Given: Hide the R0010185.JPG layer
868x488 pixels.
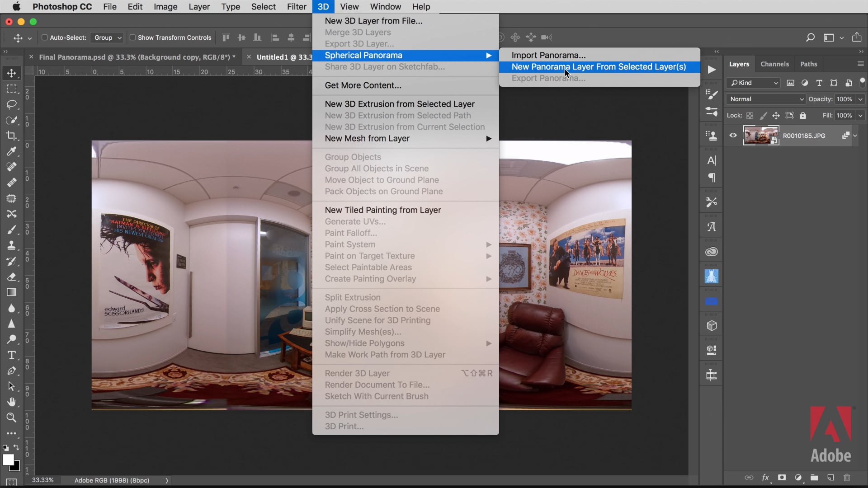Looking at the screenshot, I should pos(733,136).
